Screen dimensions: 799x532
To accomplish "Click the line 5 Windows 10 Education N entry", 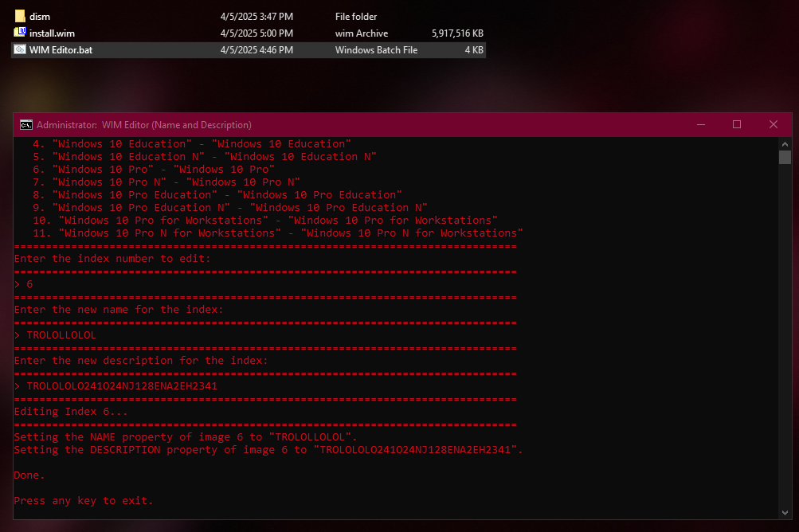I will tap(205, 156).
